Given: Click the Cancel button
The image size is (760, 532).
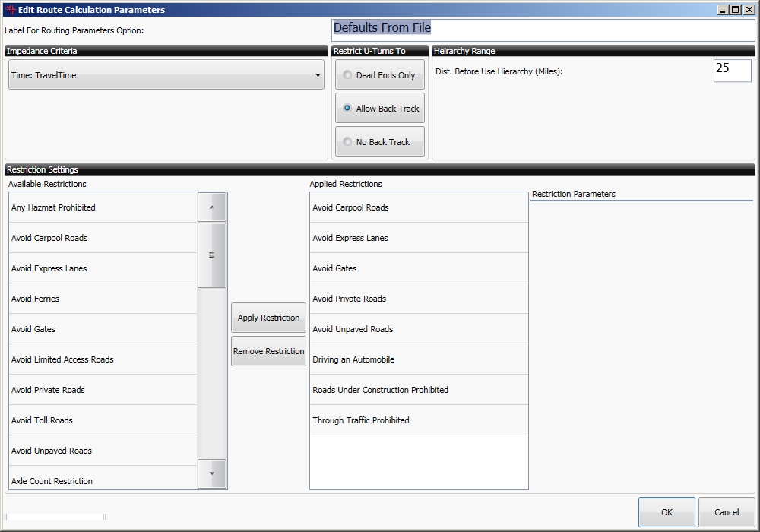Looking at the screenshot, I should pos(727,512).
